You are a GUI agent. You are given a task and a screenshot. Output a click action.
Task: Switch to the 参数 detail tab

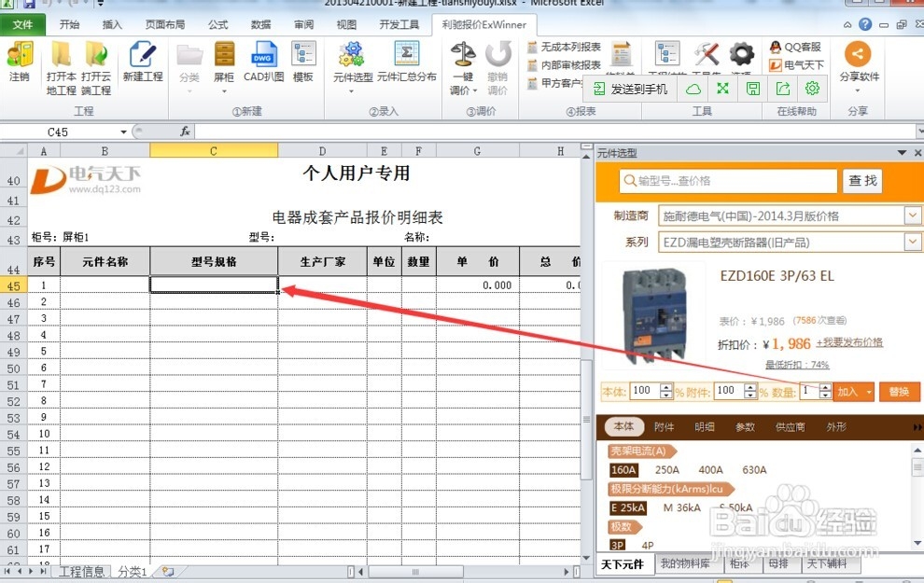coord(745,427)
